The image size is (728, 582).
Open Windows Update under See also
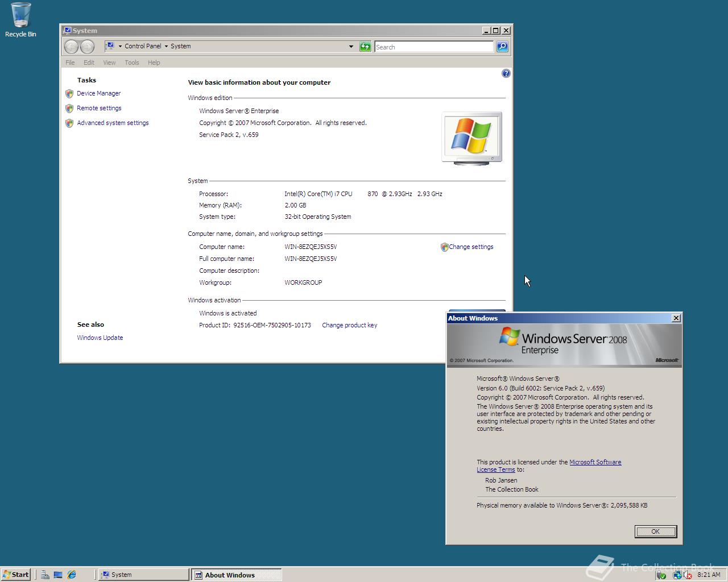tap(100, 338)
